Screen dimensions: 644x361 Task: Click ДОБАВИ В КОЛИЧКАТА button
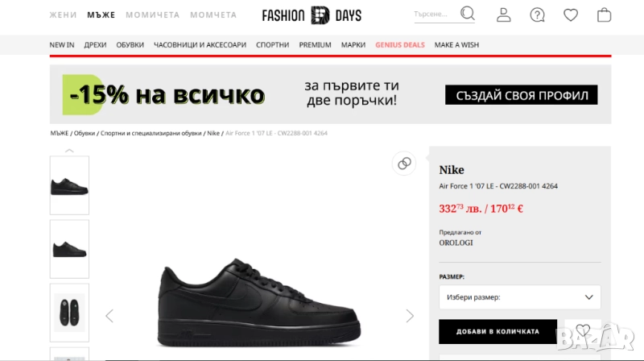(x=497, y=331)
